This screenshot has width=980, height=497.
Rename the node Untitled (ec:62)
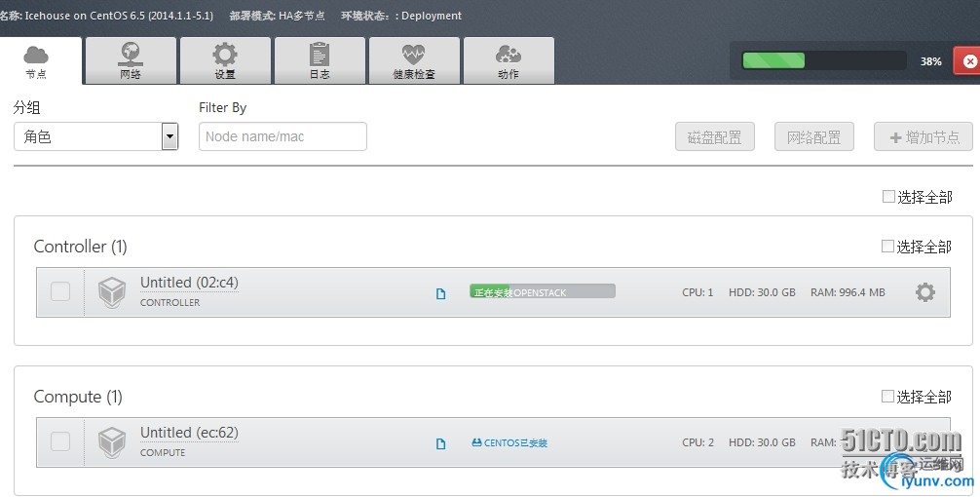[189, 433]
